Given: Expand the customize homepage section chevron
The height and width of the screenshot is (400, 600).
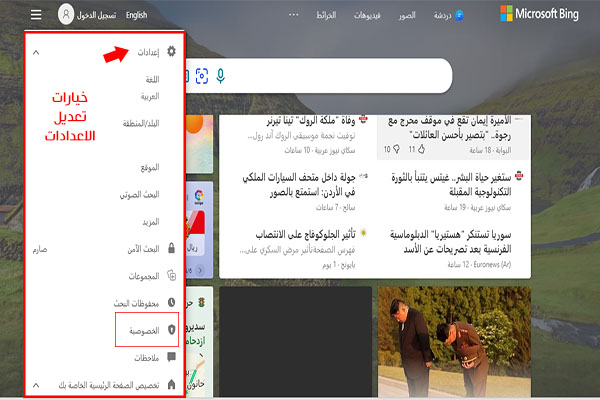Looking at the screenshot, I should pyautogui.click(x=37, y=384).
